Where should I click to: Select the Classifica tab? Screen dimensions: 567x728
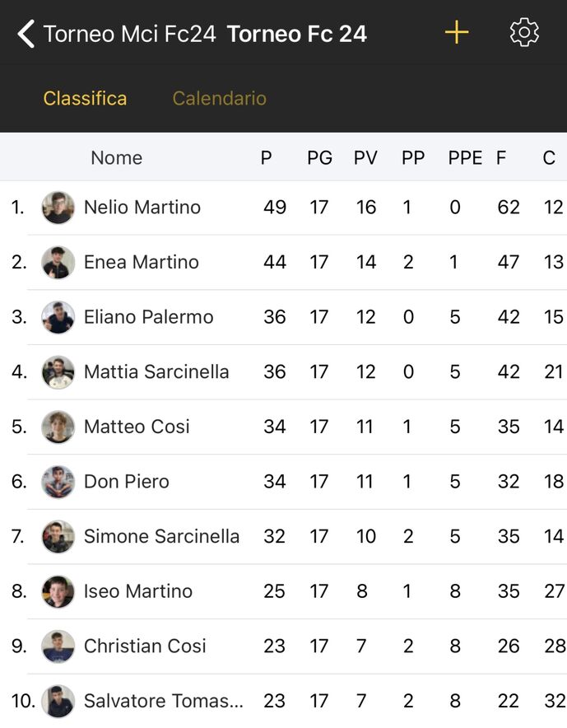coord(85,99)
